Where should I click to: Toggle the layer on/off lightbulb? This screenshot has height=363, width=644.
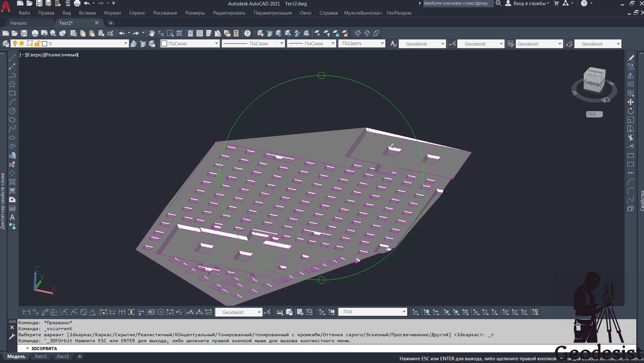point(15,44)
